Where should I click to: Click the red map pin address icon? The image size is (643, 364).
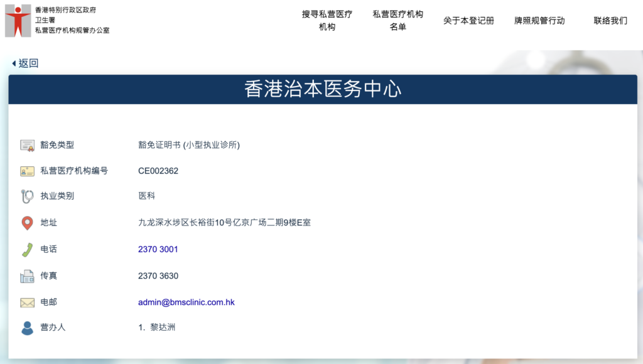coord(27,223)
